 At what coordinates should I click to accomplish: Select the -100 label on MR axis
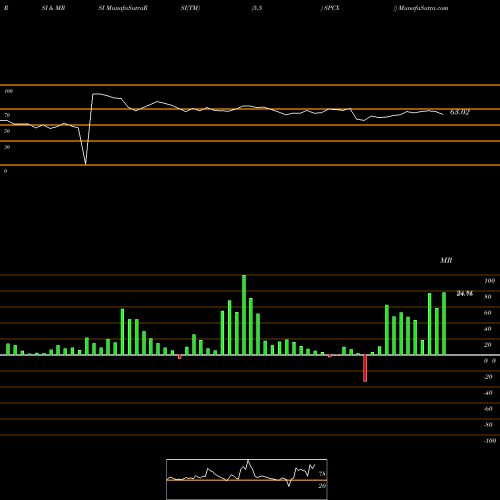click(x=490, y=441)
